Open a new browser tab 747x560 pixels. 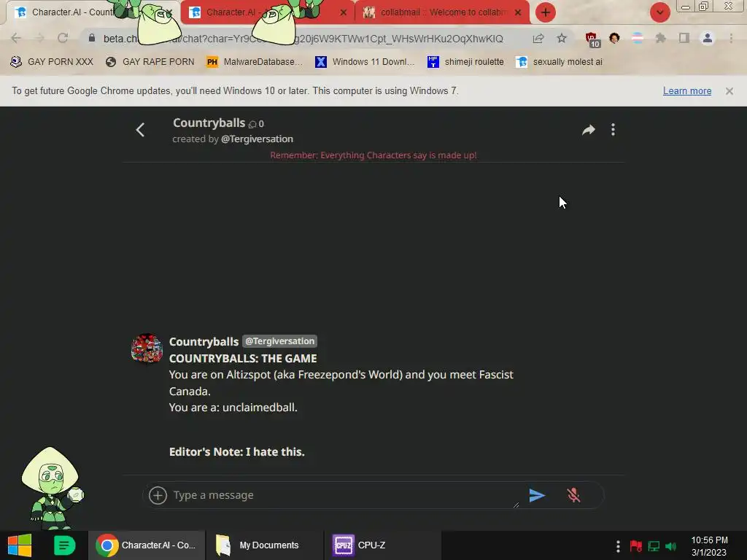pyautogui.click(x=546, y=12)
